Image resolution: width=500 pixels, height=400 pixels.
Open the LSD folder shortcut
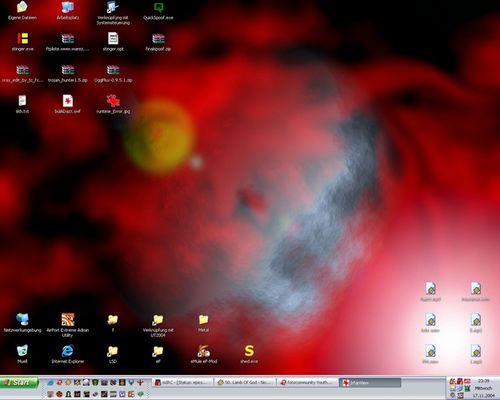coord(113,354)
